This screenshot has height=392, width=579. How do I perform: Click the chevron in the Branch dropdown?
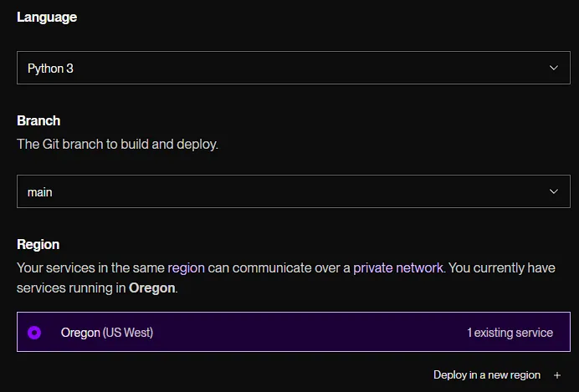point(553,191)
